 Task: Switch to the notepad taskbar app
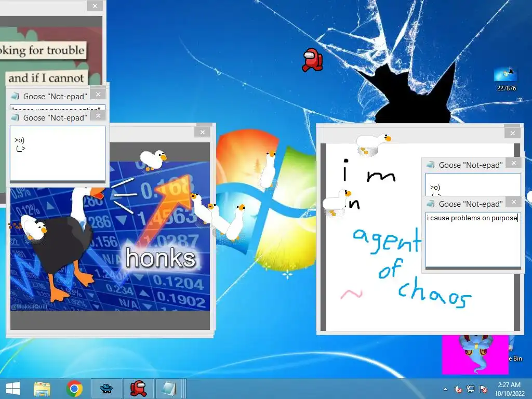(169, 389)
